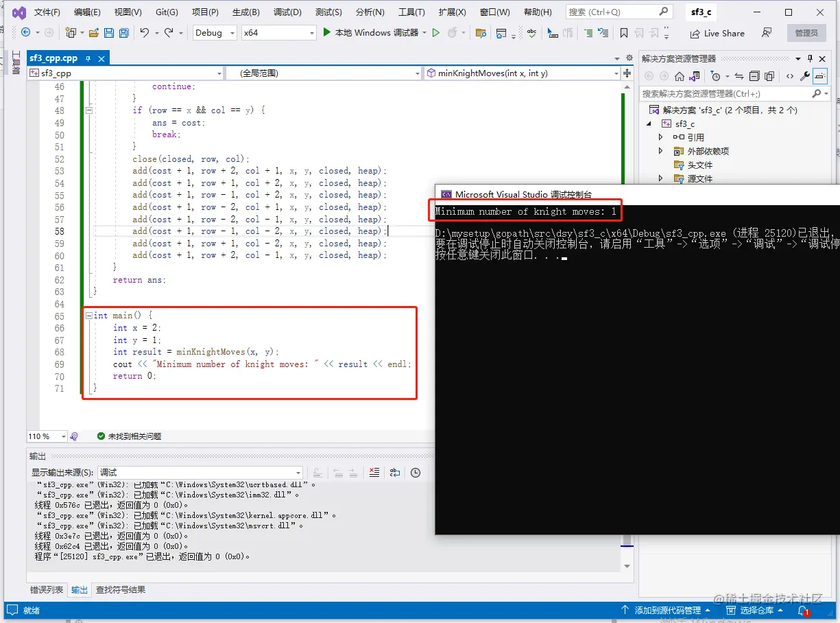840x623 pixels.
Task: Collapse the sf3_c project node
Action: 649,124
